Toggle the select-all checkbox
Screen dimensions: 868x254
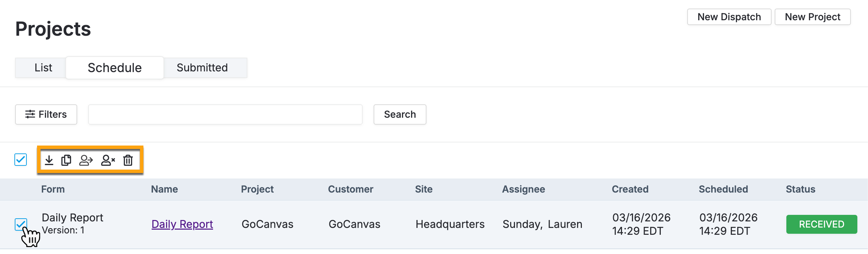[21, 160]
